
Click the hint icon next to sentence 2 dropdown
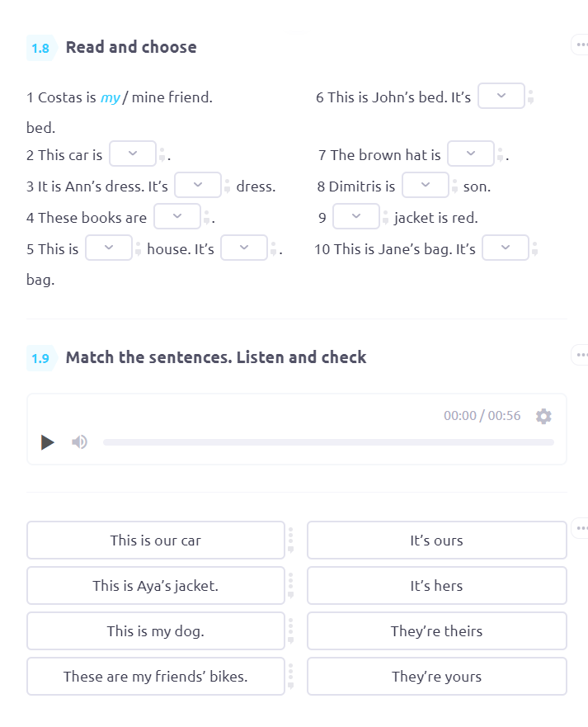pyautogui.click(x=162, y=154)
